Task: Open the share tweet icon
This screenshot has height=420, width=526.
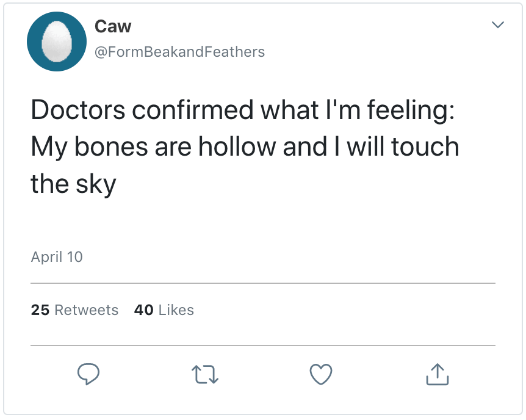Action: coord(437,374)
